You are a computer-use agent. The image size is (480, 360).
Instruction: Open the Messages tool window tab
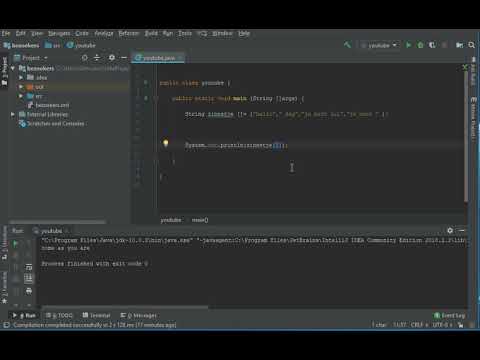pos(138,315)
